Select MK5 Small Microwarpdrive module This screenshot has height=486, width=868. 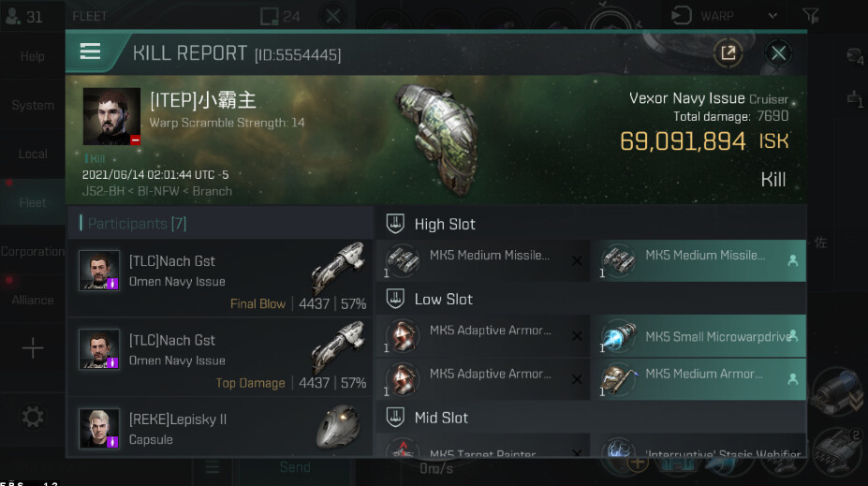click(x=699, y=336)
